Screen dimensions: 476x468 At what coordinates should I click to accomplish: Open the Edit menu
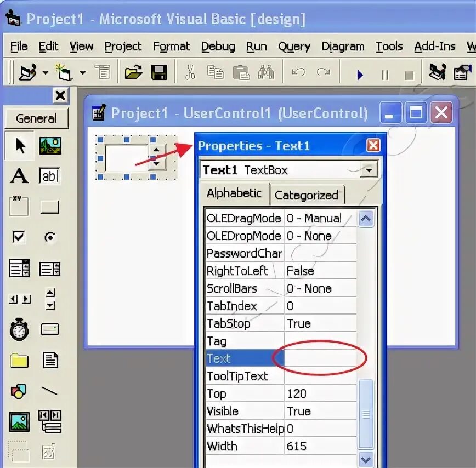[48, 47]
